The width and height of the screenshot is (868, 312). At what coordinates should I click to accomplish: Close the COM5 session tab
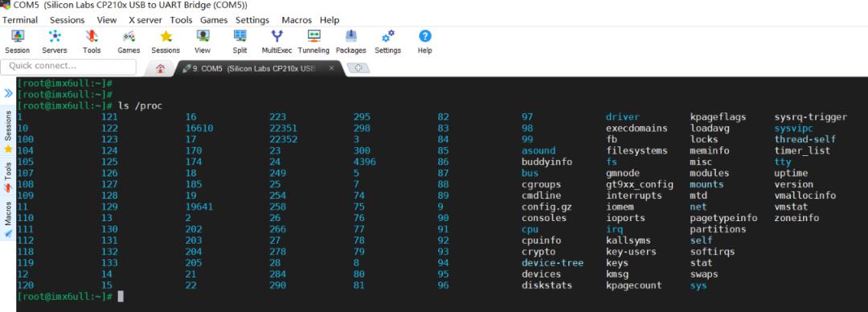(331, 68)
